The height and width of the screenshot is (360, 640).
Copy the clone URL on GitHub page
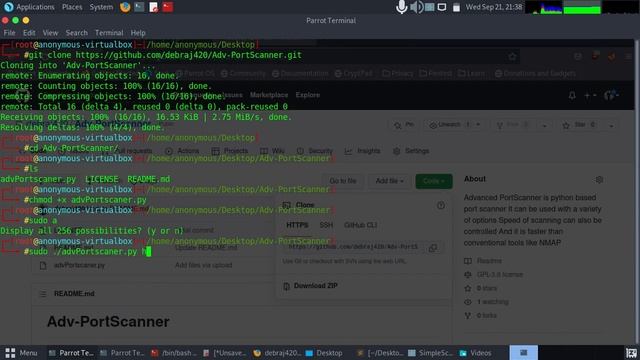(x=433, y=247)
